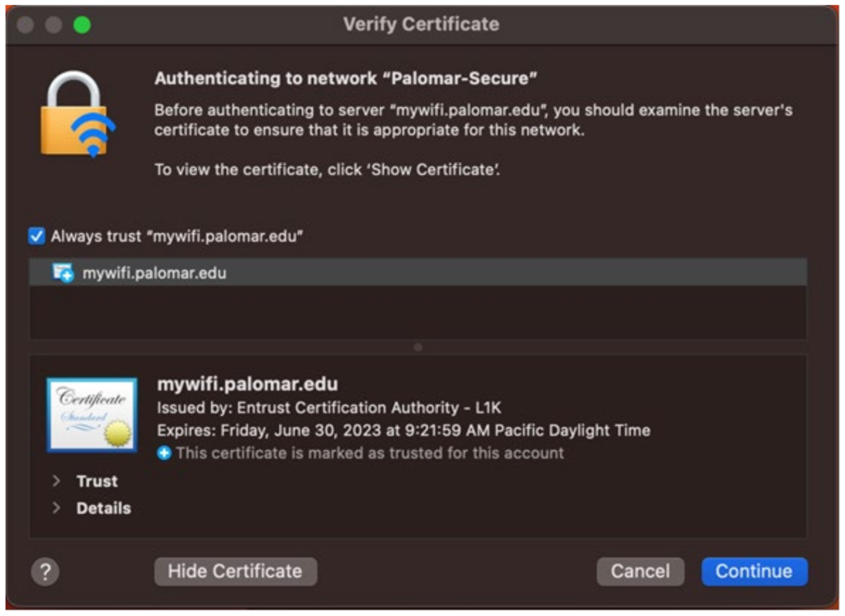This screenshot has width=845, height=616.
Task: Uncheck Always trust mywifi.palomar.edu
Action: coord(35,236)
